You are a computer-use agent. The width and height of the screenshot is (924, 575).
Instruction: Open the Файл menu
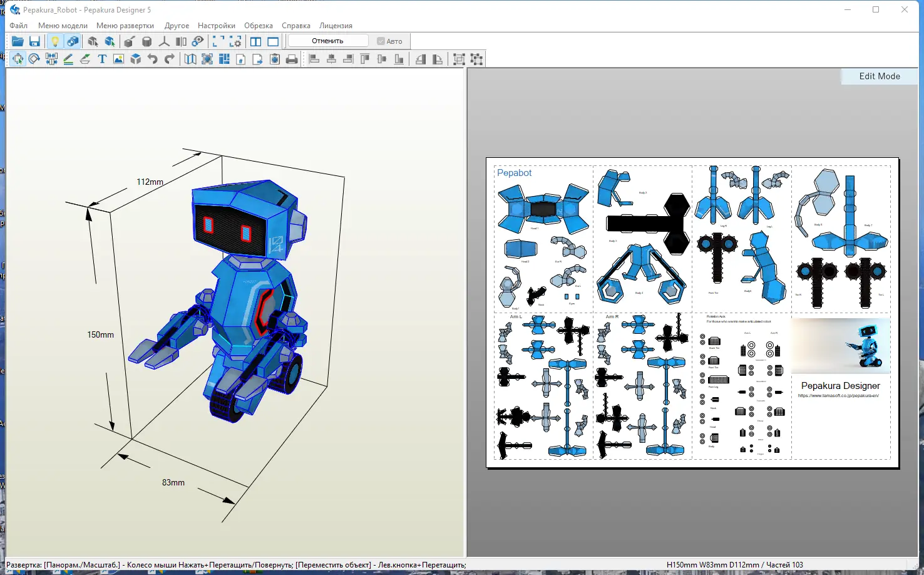point(19,26)
